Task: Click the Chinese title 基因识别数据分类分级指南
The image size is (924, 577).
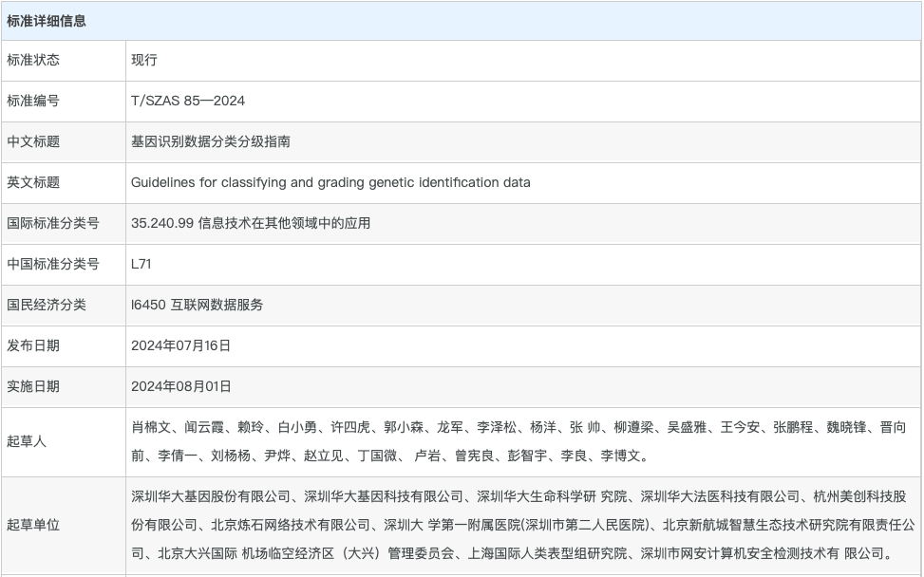Action: [209, 142]
